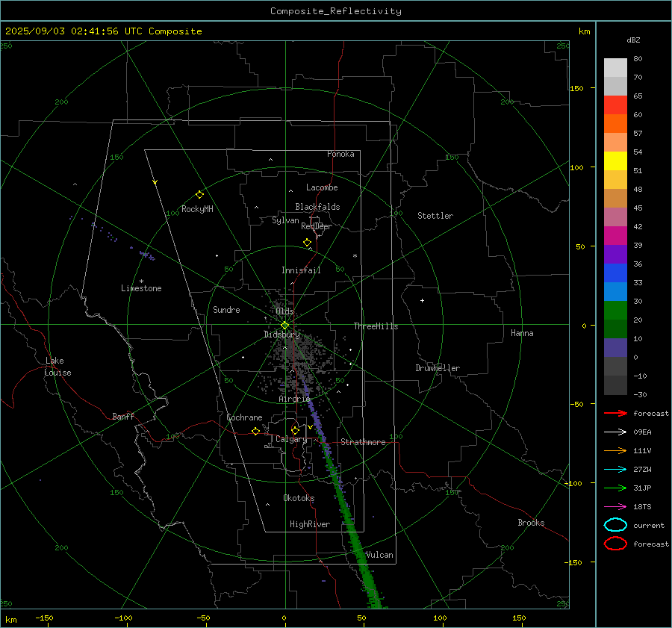Click the cyan current ellipse legend icon
The height and width of the screenshot is (628, 672).
click(615, 525)
